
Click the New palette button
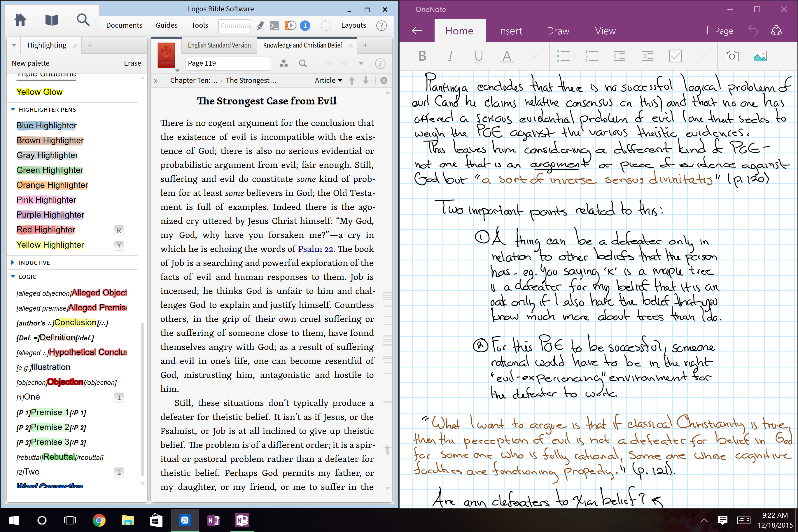point(31,63)
